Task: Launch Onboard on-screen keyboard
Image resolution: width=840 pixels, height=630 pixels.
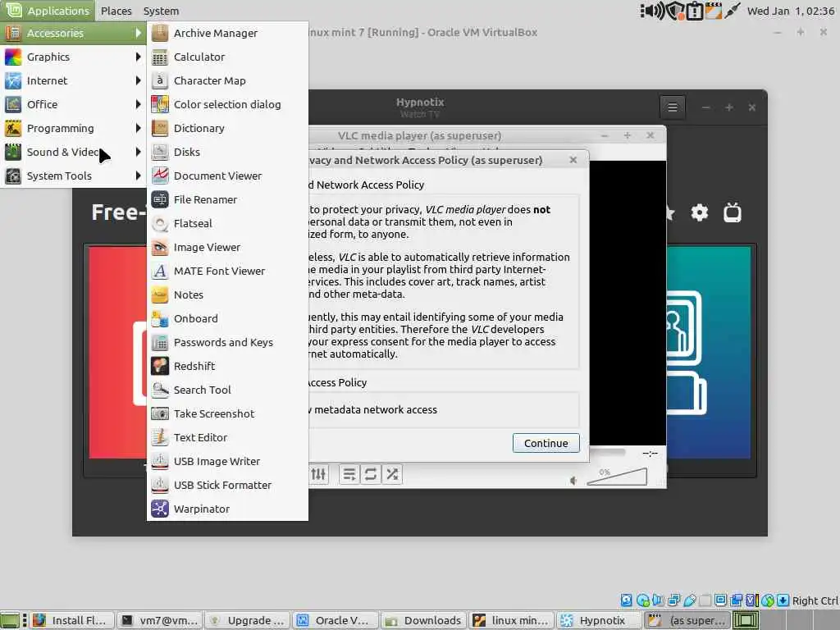Action: (x=227, y=319)
